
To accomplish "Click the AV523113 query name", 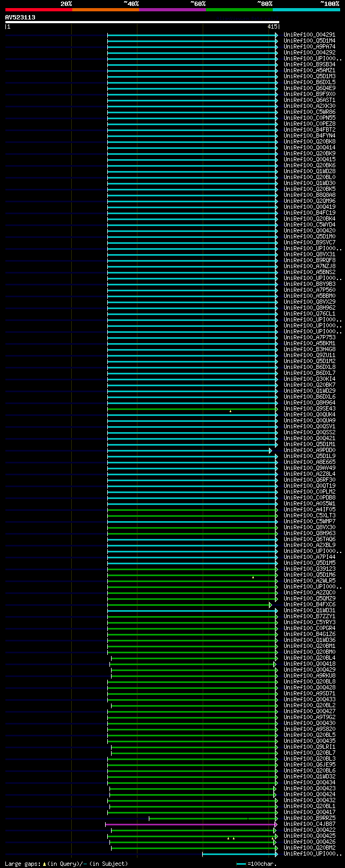I will point(20,17).
